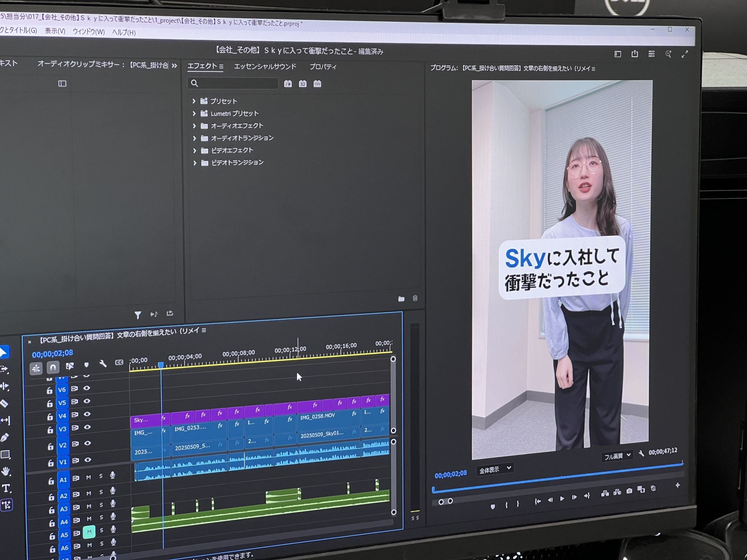The height and width of the screenshot is (560, 747).
Task: Expand the オーディオエフェクト folder
Action: click(194, 126)
